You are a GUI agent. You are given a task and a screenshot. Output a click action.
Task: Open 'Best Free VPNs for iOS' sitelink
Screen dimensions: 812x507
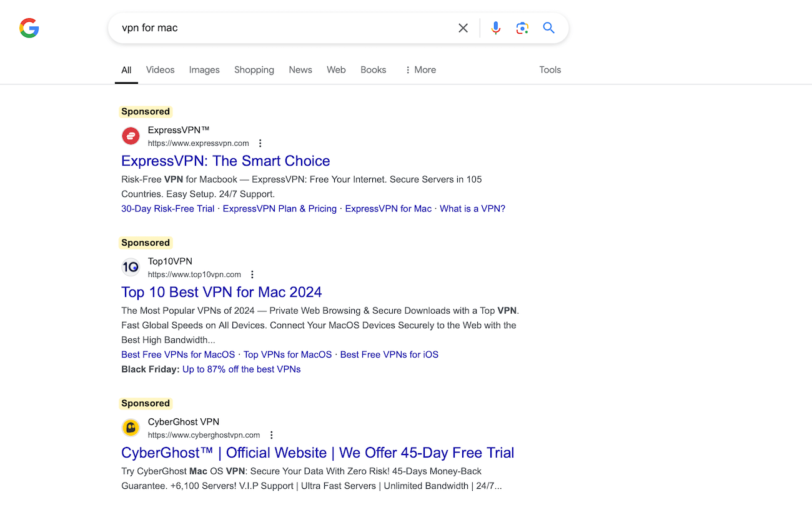(389, 354)
